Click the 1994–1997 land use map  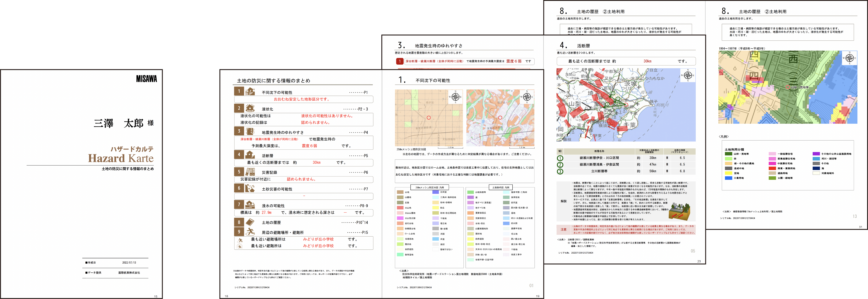(x=788, y=87)
